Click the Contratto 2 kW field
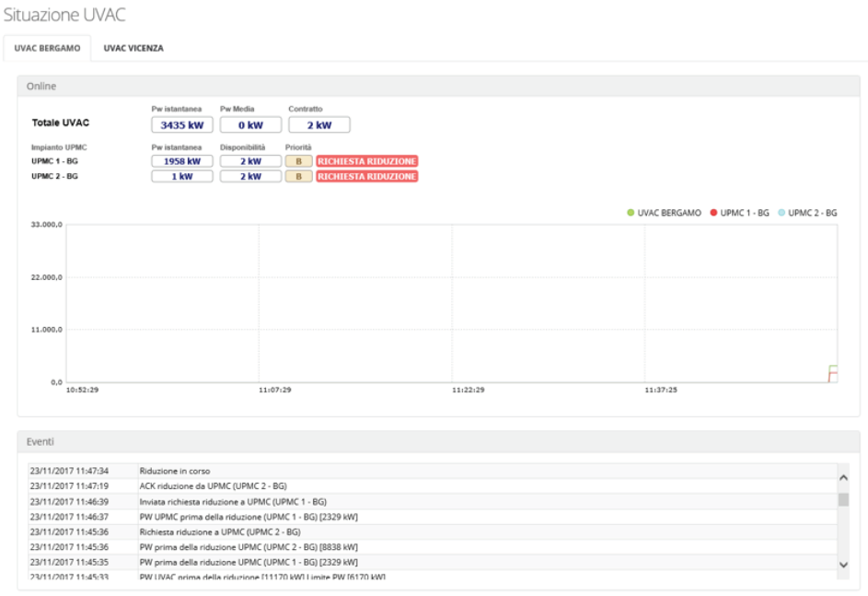Image resolution: width=868 pixels, height=596 pixels. (x=318, y=125)
